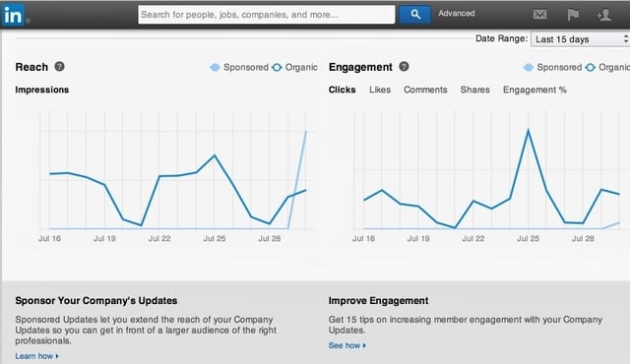
Task: Click the blue search magnifier button
Action: click(x=415, y=15)
